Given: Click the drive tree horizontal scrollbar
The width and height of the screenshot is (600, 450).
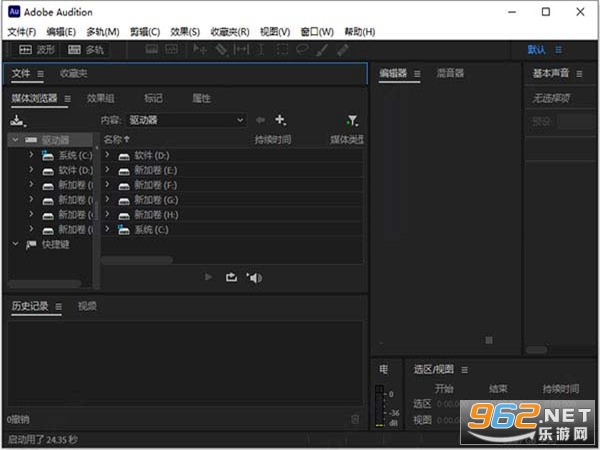Looking at the screenshot, I should 45,284.
